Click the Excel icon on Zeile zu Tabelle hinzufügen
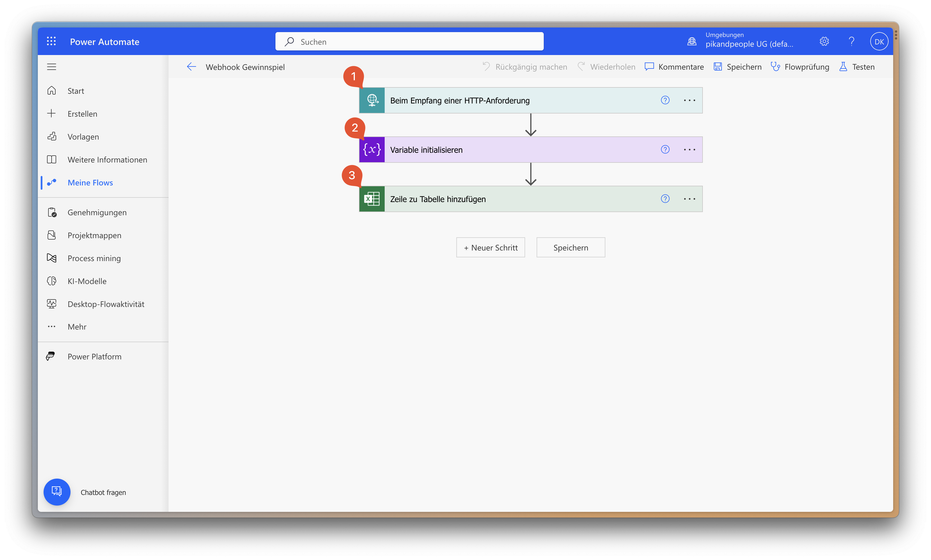This screenshot has height=560, width=931. point(372,199)
